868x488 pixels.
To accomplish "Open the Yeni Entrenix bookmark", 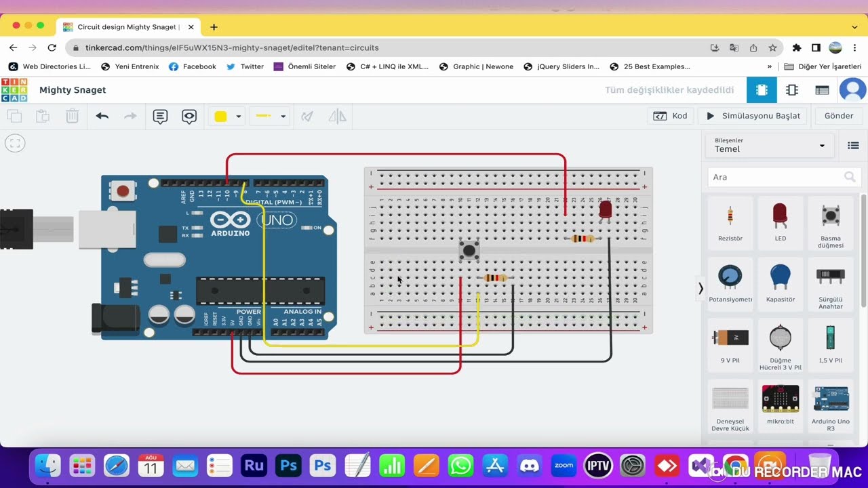I will pos(130,66).
